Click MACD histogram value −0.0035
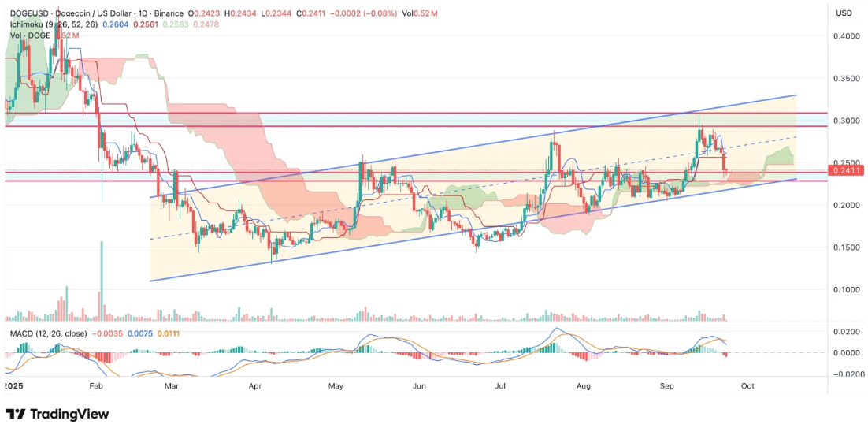 (106, 334)
